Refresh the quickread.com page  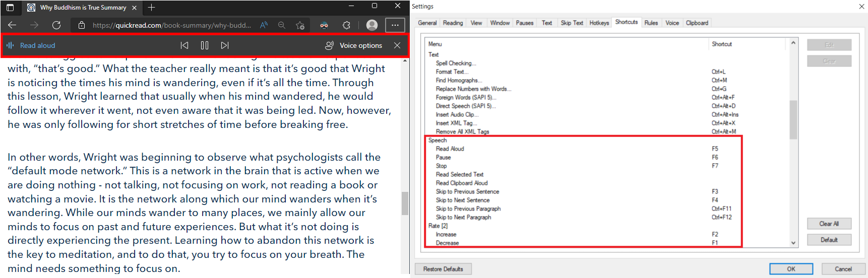click(x=56, y=25)
